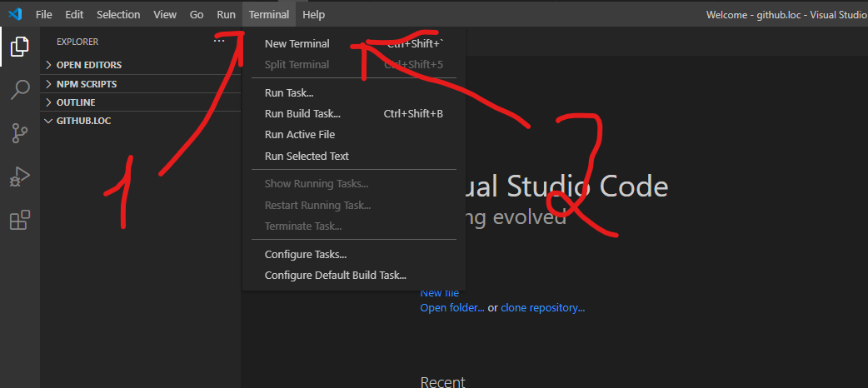This screenshot has height=388, width=868.
Task: Collapse the GITHUB.LOC folder section
Action: click(x=141, y=121)
